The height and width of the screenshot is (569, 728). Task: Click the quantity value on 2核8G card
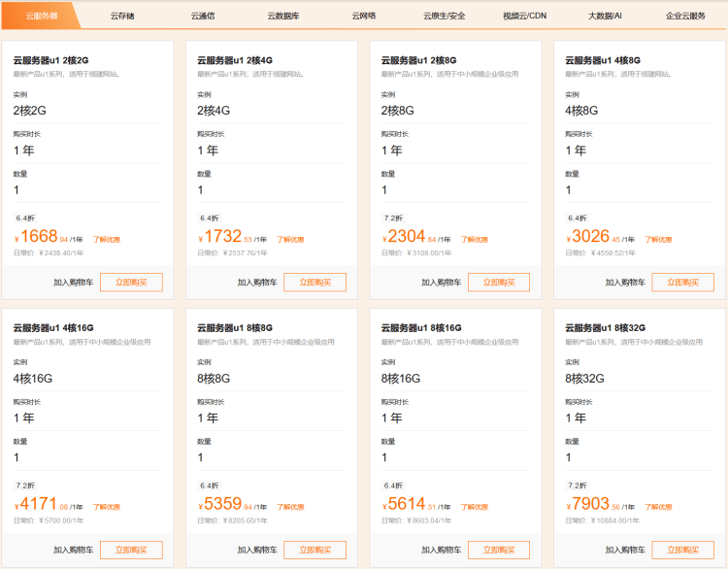click(x=384, y=189)
